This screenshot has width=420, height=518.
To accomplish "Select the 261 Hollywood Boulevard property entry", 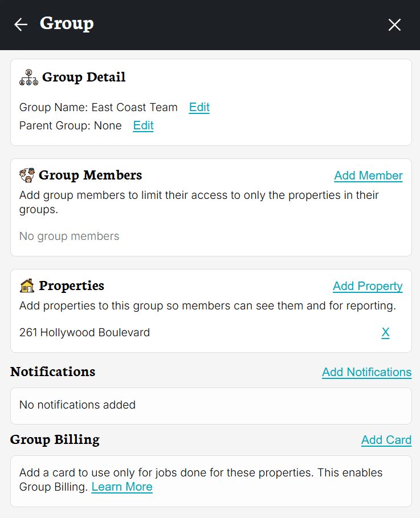I will [84, 332].
